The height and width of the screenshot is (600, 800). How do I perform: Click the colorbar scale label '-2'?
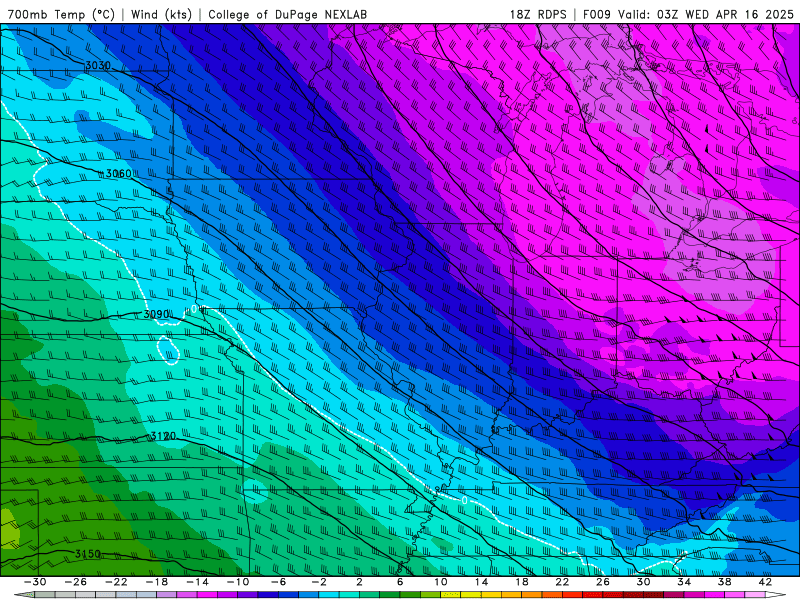click(x=319, y=582)
